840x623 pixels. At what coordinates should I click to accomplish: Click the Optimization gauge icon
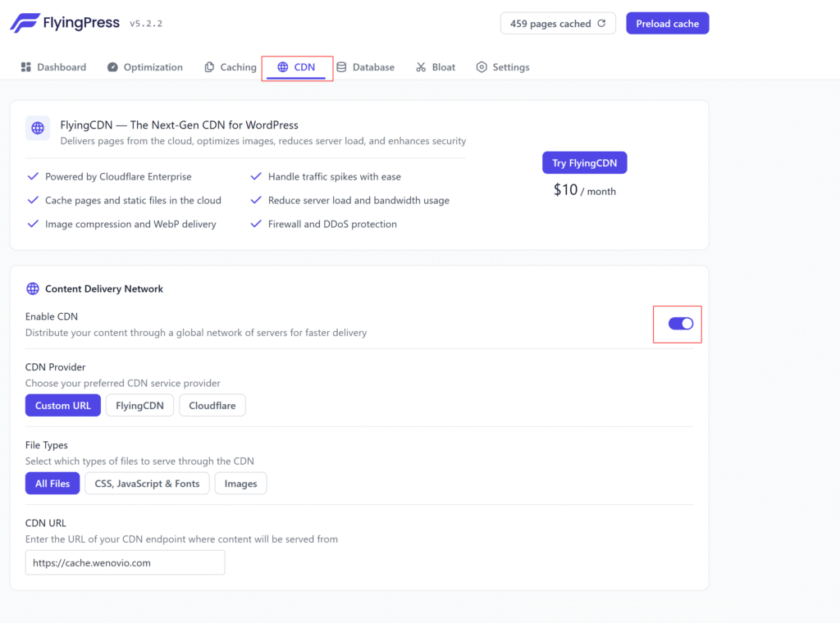(112, 67)
